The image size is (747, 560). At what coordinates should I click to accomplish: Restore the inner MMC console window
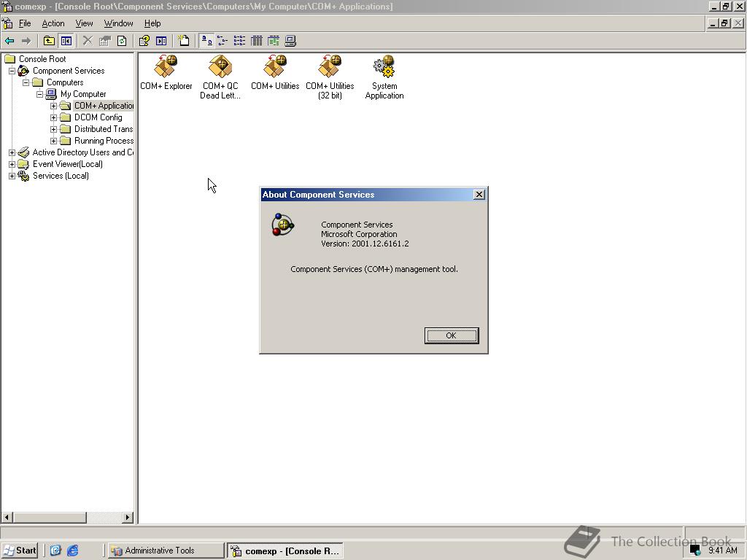coord(724,23)
